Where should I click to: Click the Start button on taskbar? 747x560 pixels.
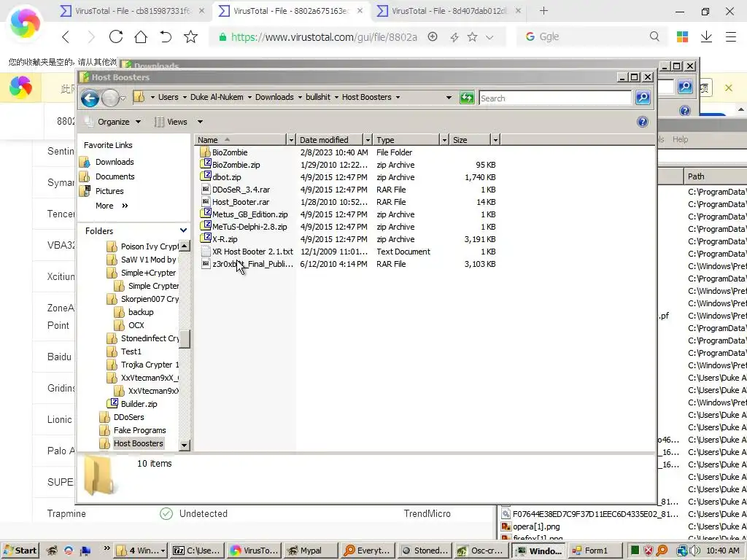pos(20,551)
